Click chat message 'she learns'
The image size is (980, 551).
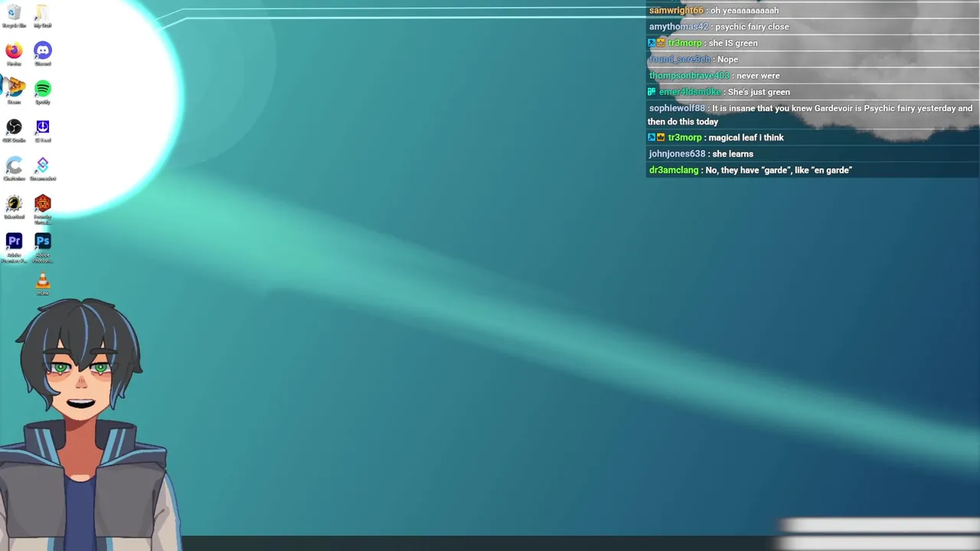click(733, 154)
